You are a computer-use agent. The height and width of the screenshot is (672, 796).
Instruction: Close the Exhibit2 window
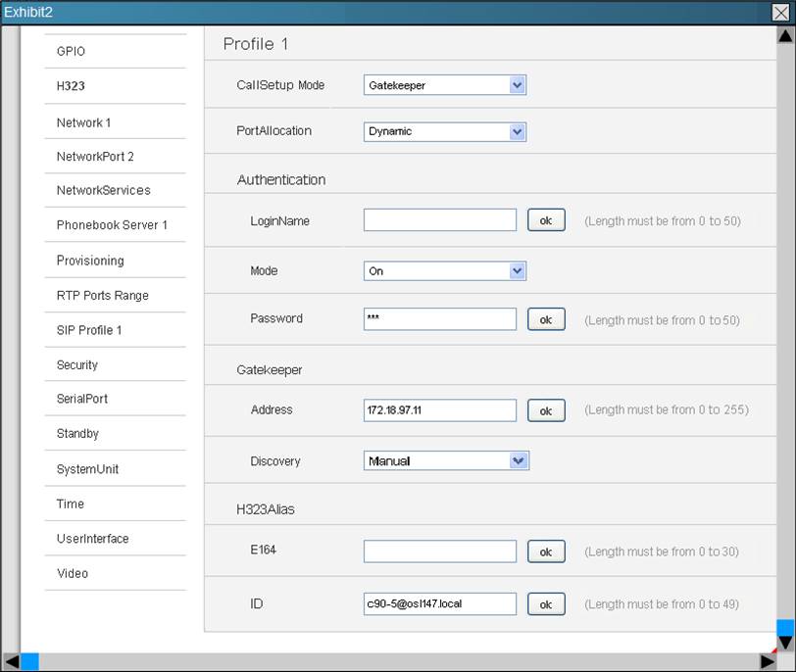coord(780,13)
